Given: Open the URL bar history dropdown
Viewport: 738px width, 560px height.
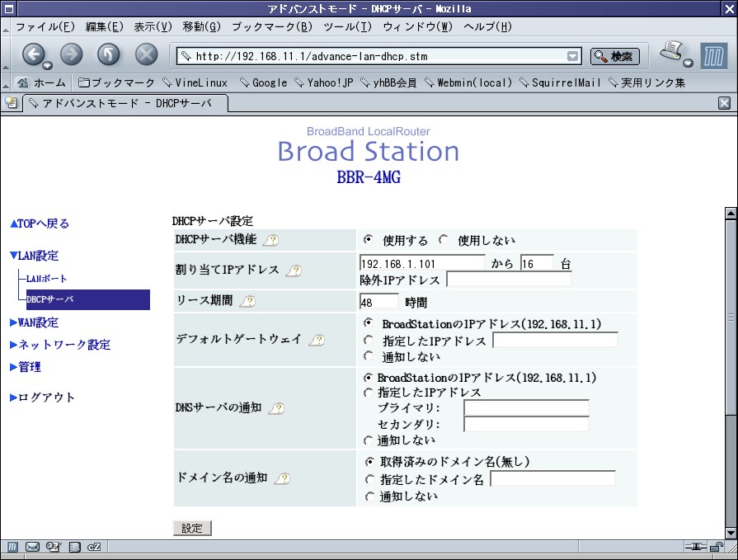Looking at the screenshot, I should click(x=572, y=56).
